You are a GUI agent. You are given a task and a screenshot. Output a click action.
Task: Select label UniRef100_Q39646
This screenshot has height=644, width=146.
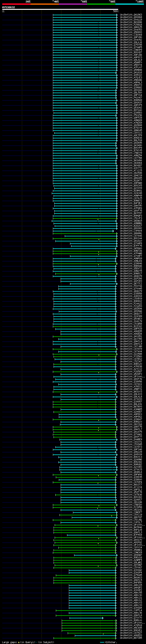(x=131, y=263)
